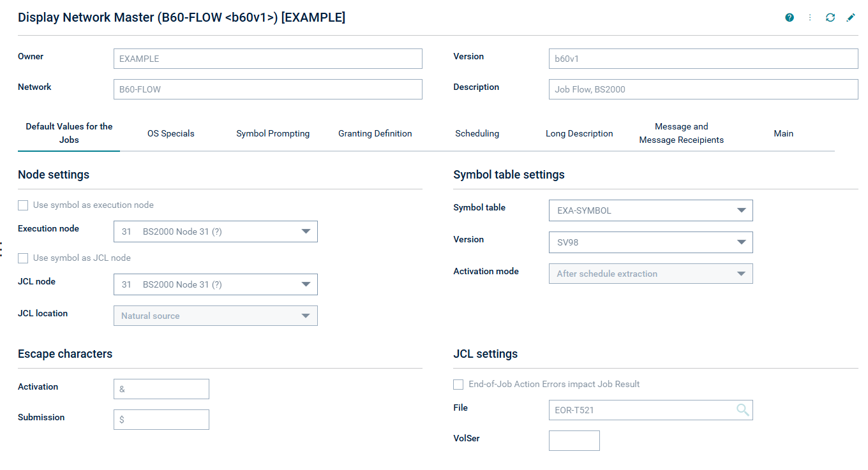Click the Display Network Master page title
Screen dimensions: 868x470
182,18
